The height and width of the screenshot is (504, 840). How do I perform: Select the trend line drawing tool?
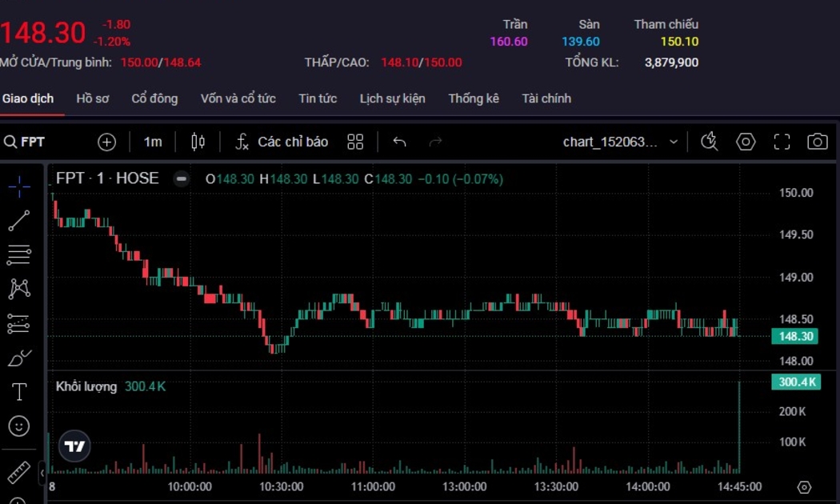pos(19,221)
